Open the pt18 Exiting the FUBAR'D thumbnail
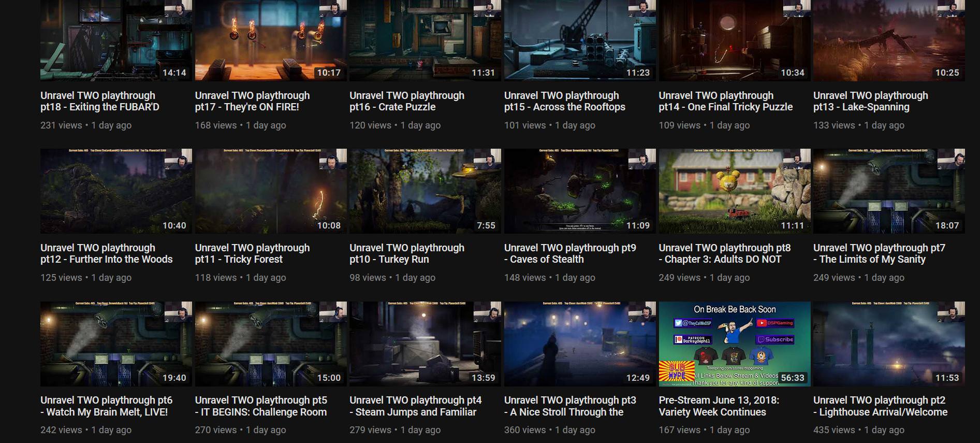The image size is (980, 443). [116, 40]
